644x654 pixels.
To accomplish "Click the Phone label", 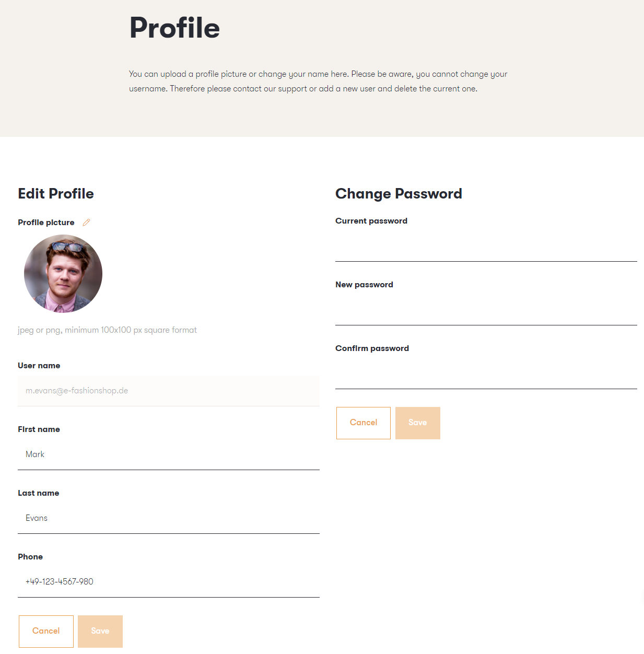I will [30, 557].
